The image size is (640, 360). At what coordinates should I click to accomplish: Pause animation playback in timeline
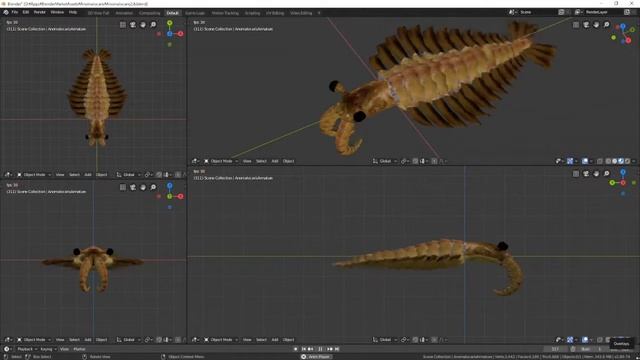point(320,349)
